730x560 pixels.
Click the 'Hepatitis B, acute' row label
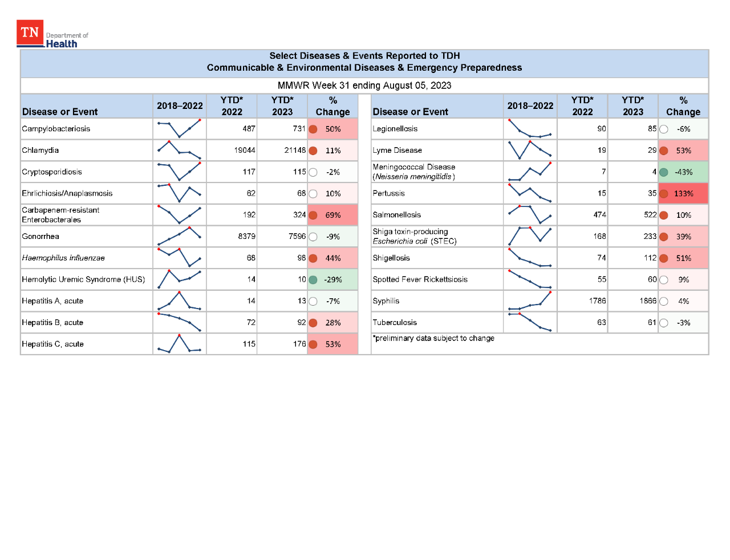pos(52,323)
